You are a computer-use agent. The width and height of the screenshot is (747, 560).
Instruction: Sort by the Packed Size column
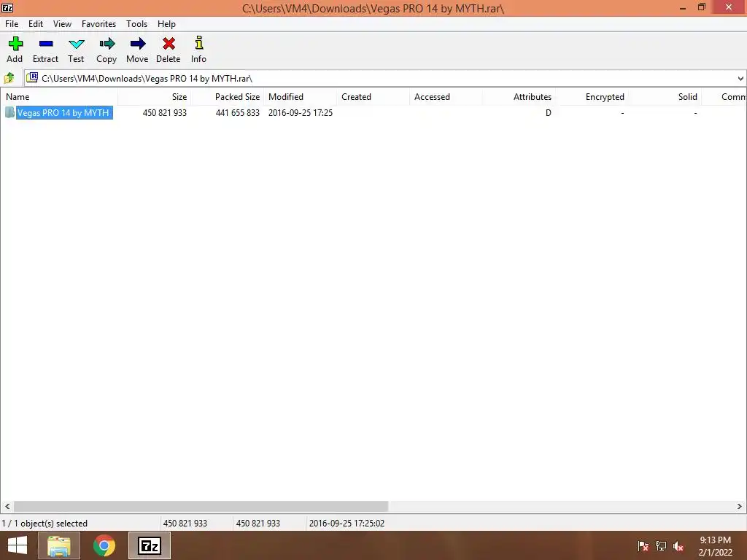(228, 97)
